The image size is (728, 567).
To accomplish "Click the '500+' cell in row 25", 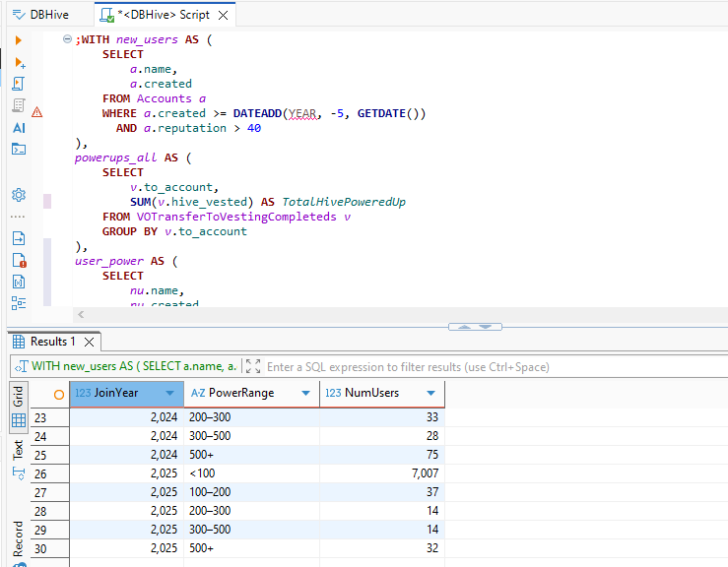I will click(251, 455).
